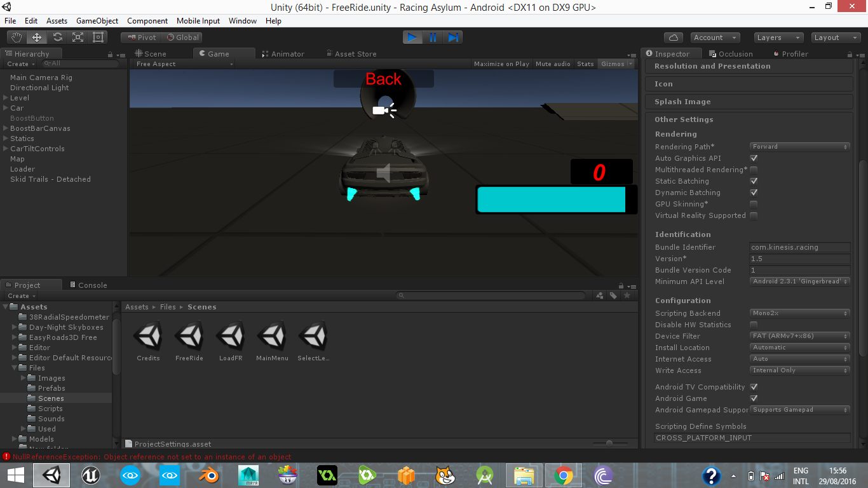Open Rendering Path dropdown
The width and height of the screenshot is (868, 488).
(800, 147)
